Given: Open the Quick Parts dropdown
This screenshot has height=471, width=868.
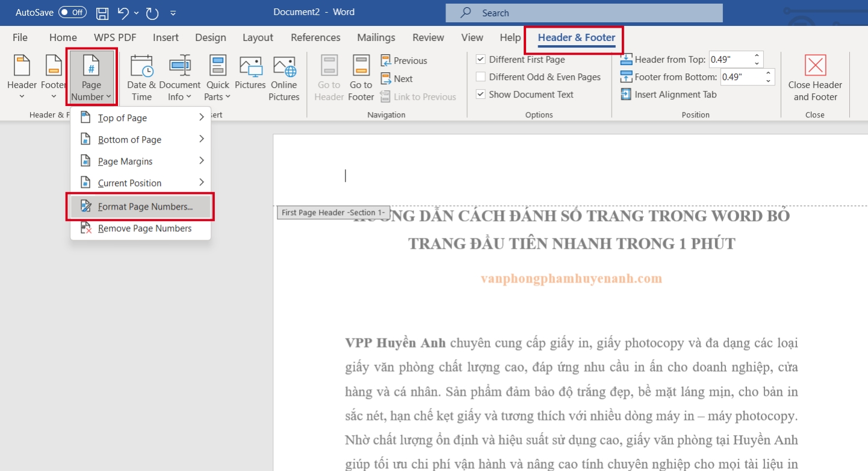Looking at the screenshot, I should coord(218,78).
